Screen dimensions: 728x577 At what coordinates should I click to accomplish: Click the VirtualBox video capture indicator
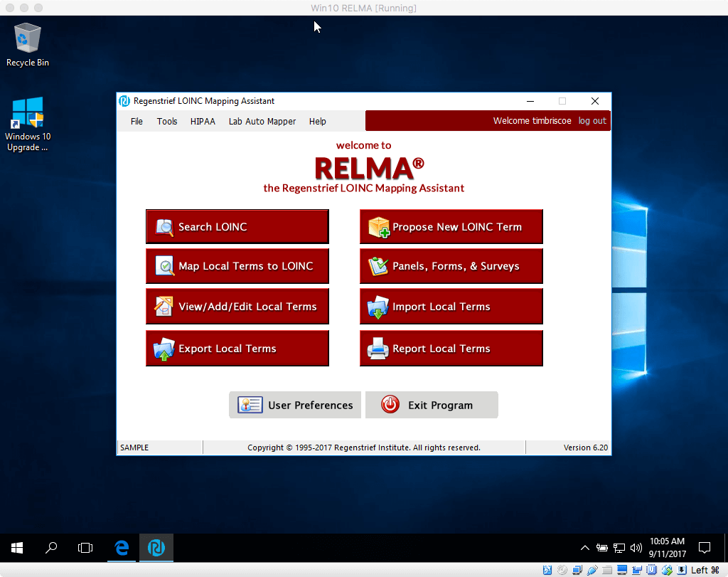(637, 570)
